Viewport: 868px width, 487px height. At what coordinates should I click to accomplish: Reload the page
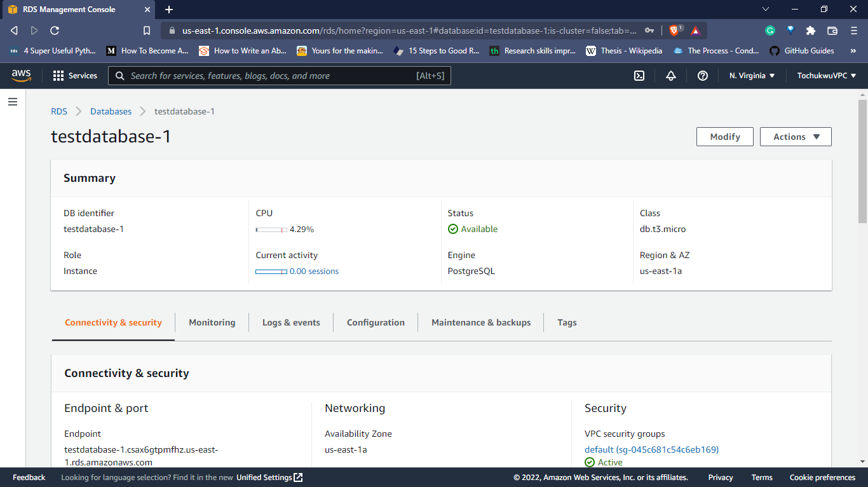pos(55,31)
